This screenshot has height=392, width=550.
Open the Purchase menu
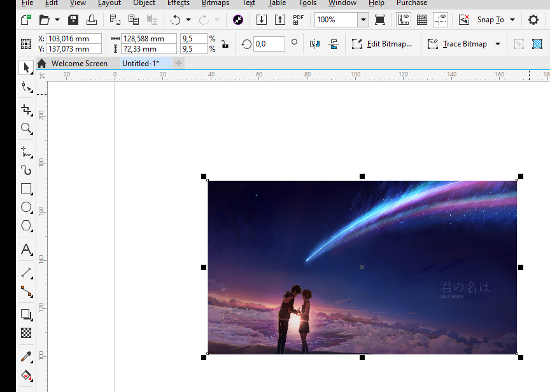(412, 3)
